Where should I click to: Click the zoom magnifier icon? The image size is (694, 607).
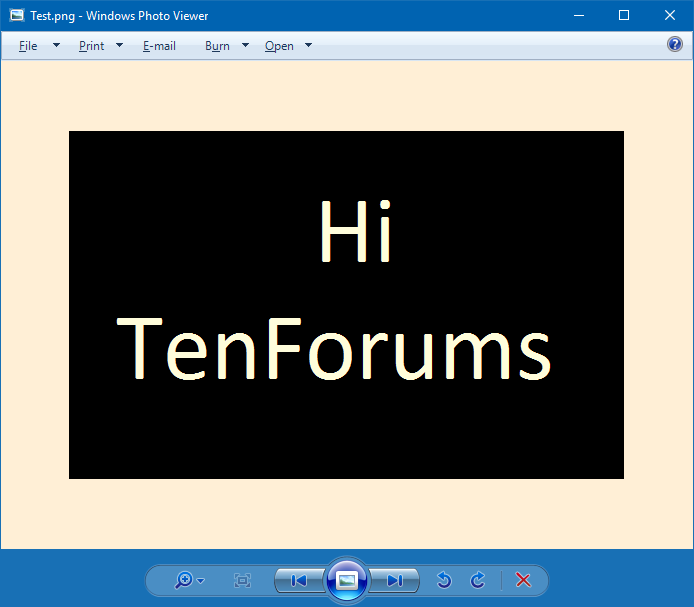coord(184,580)
